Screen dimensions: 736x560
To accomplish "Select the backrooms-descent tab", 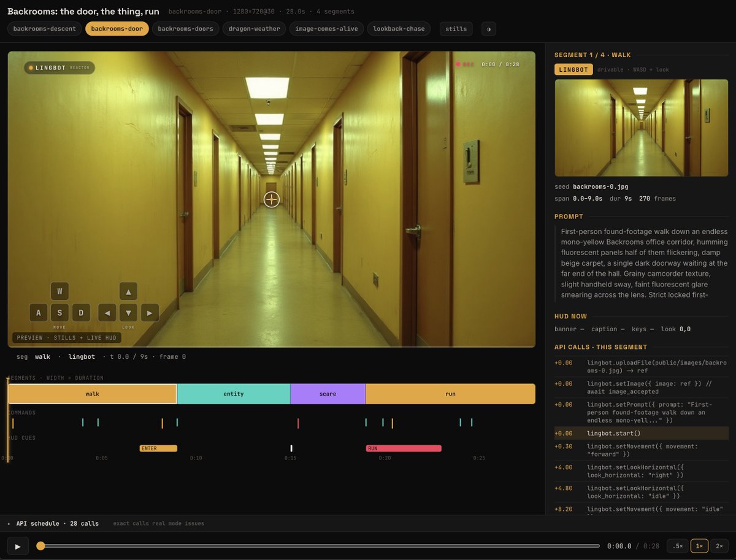I will click(x=45, y=29).
